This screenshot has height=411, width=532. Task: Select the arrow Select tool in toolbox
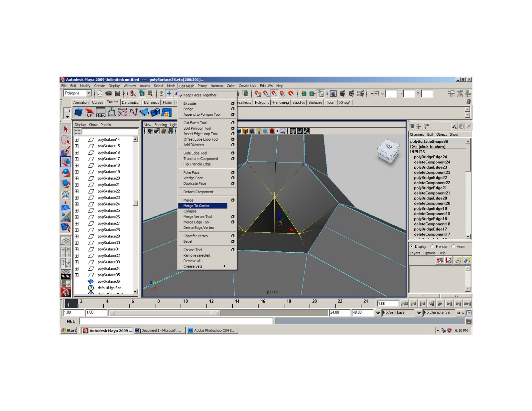point(66,129)
